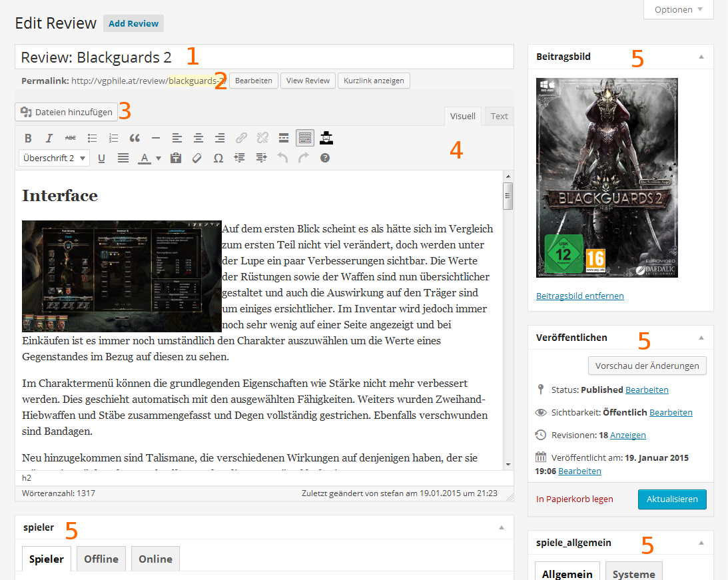The width and height of the screenshot is (728, 580).
Task: Apply the text color swatch (A icon)
Action: tap(144, 158)
